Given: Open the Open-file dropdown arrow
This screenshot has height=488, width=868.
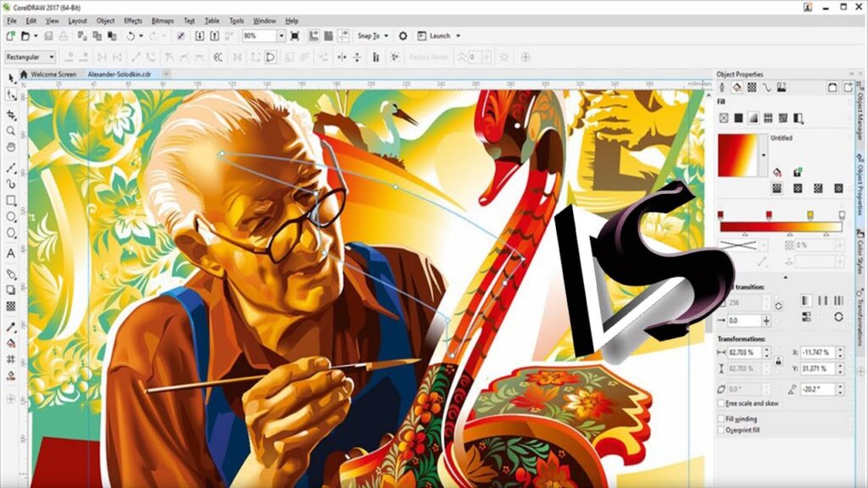Looking at the screenshot, I should 36,36.
